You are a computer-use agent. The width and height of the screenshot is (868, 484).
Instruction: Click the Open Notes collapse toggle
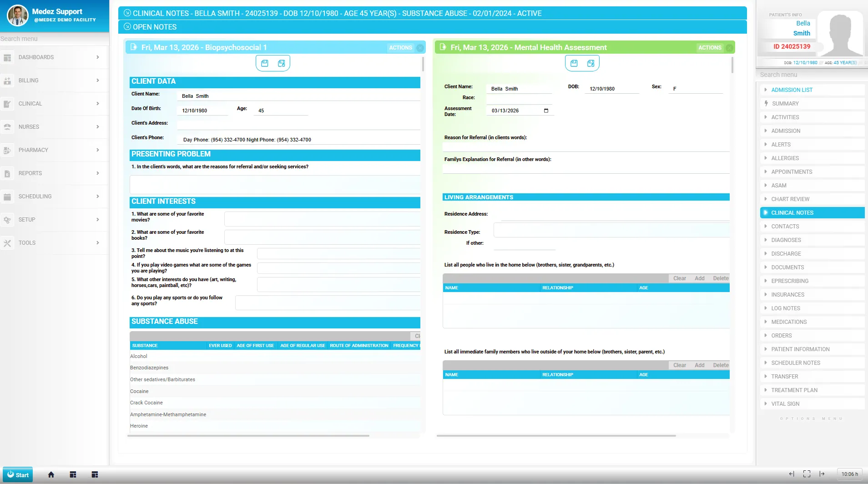point(126,27)
